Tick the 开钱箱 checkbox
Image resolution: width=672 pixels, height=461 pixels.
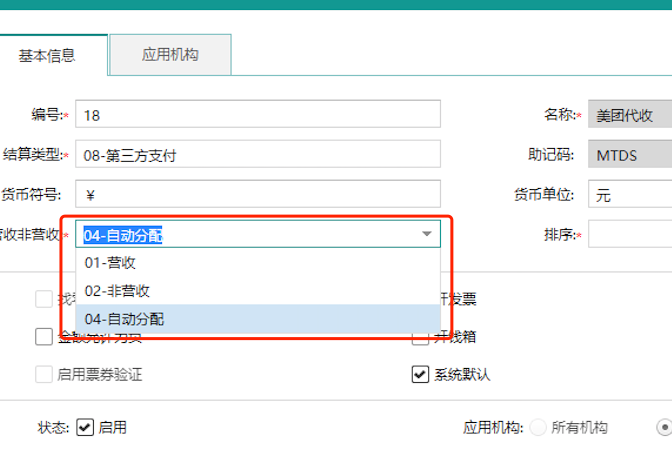pos(420,337)
